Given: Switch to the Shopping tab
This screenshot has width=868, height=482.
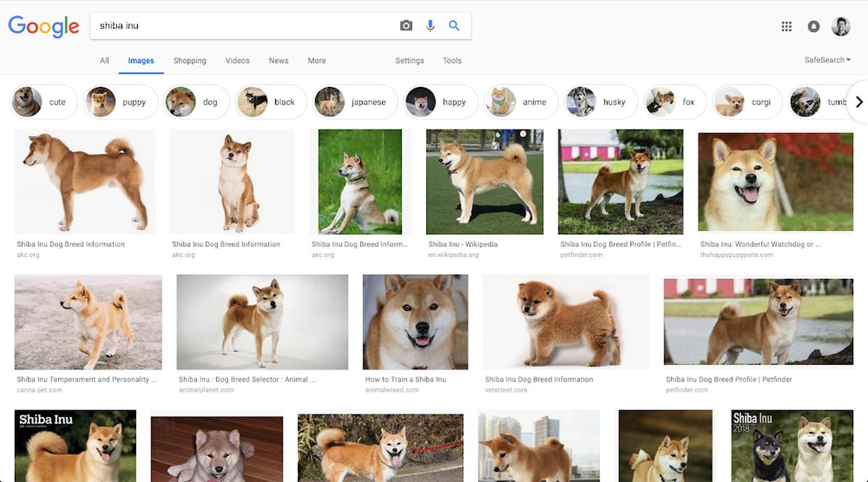Looking at the screenshot, I should coord(190,61).
